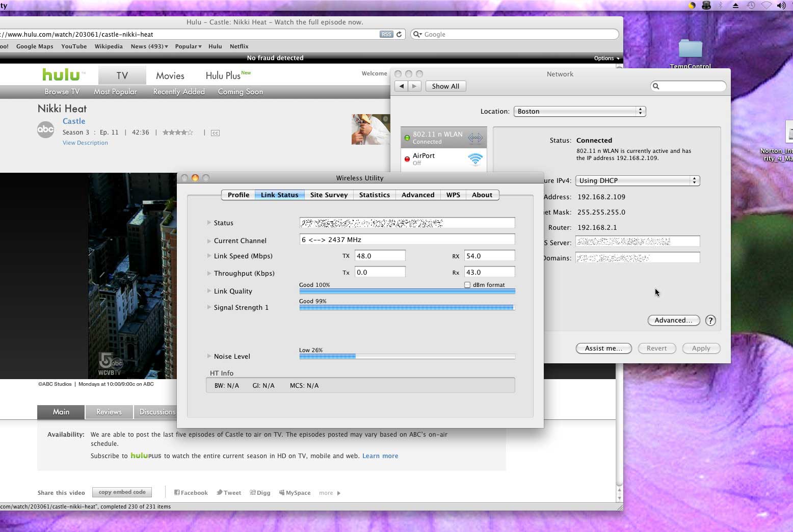The height and width of the screenshot is (532, 793).
Task: Click the Bluetooth menu bar icon
Action: pyautogui.click(x=721, y=6)
